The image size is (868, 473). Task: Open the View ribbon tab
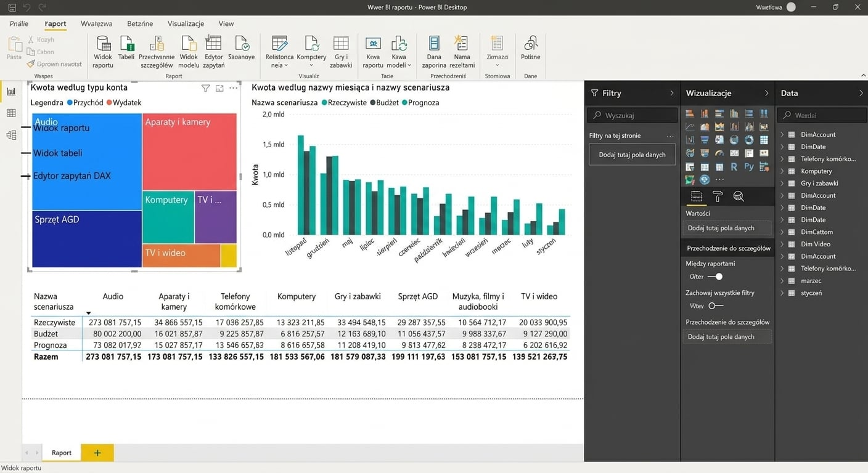click(226, 23)
